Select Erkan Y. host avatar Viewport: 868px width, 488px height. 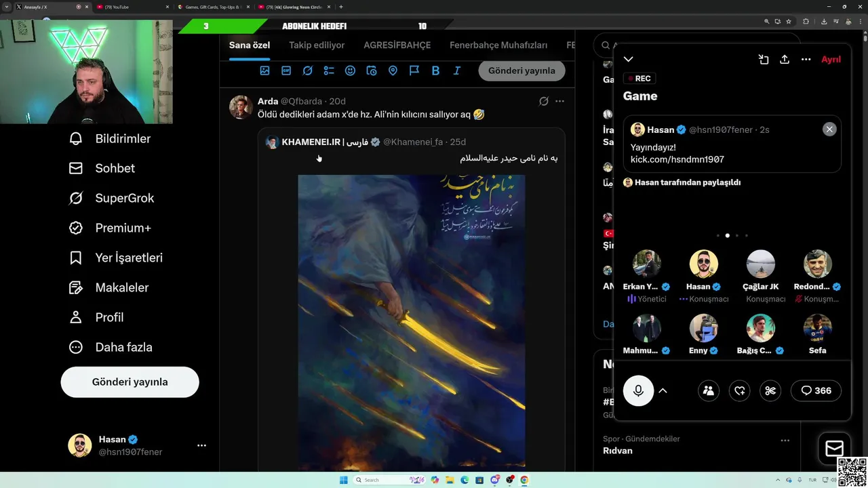tap(647, 264)
